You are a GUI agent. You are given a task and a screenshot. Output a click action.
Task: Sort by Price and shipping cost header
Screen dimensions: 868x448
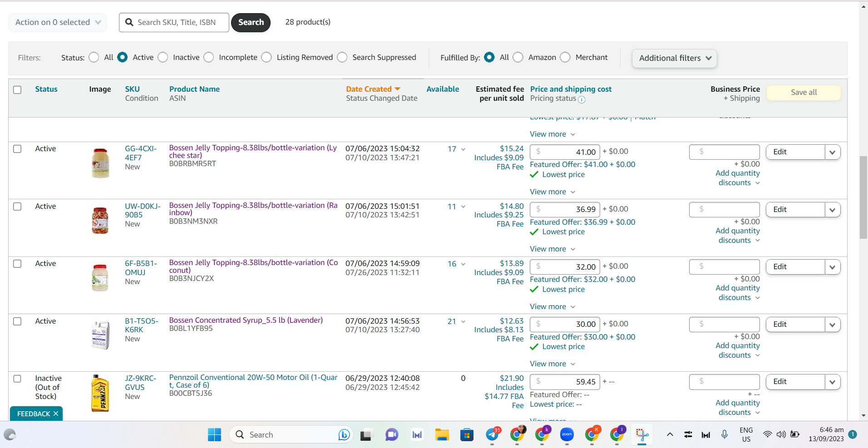pos(571,89)
